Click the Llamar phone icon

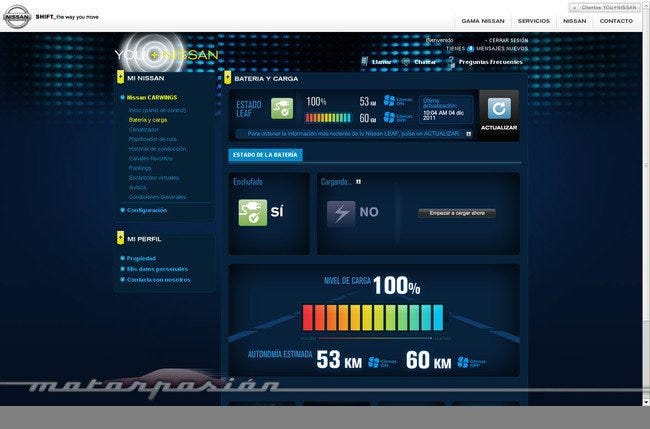pos(364,61)
